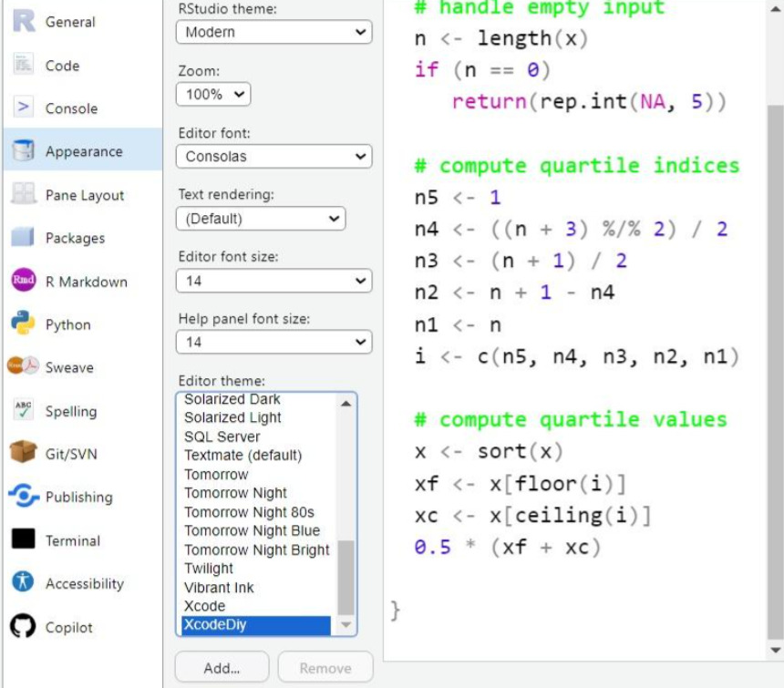784x688 pixels.
Task: Go to the Python settings label
Action: [68, 324]
